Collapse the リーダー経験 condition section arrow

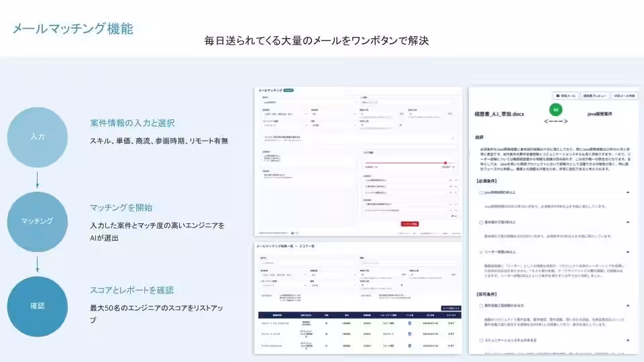(628, 252)
